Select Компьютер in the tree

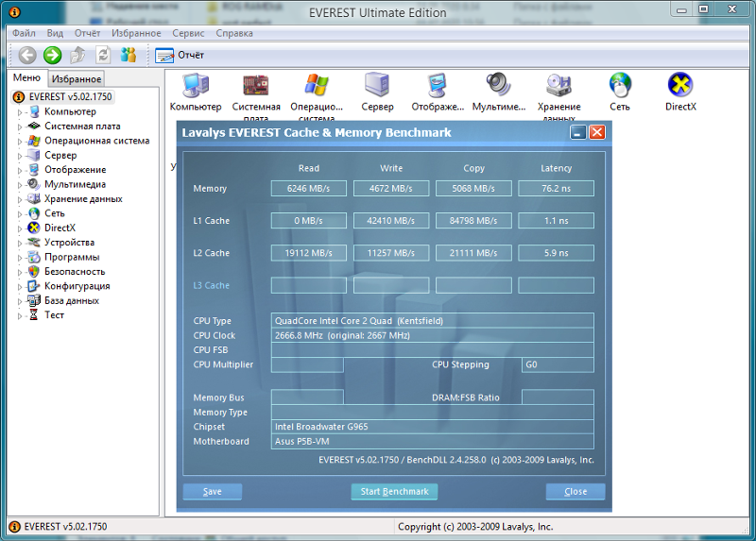point(70,111)
